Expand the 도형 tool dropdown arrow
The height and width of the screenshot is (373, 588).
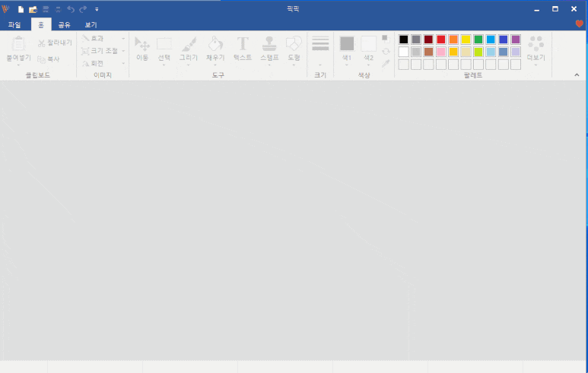click(294, 65)
